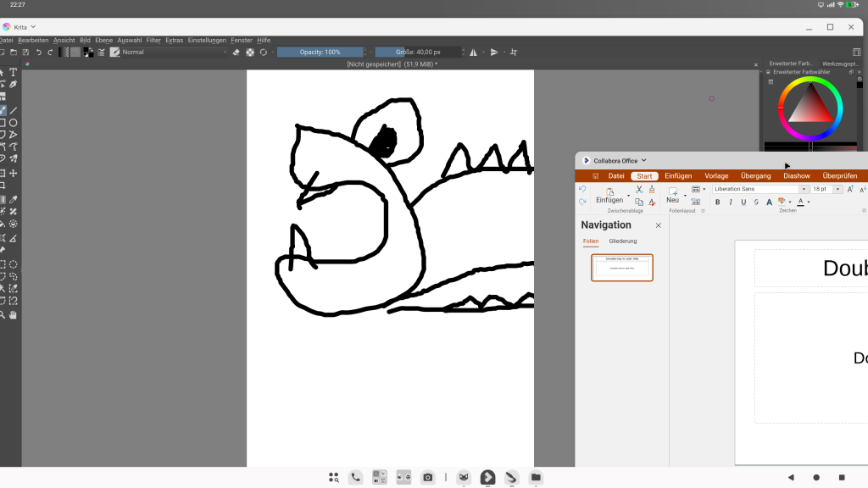This screenshot has height=488, width=868.
Task: Select the Ellipse tool
Action: coord(14,123)
